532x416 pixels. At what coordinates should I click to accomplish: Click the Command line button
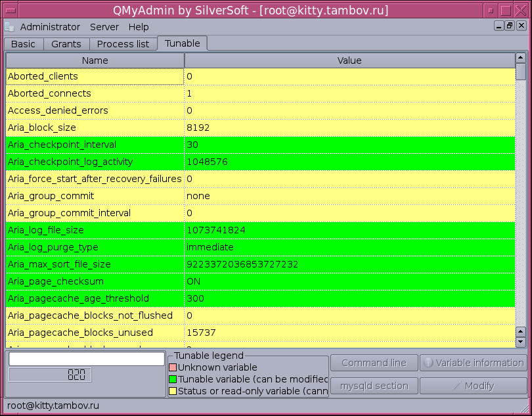[374, 363]
